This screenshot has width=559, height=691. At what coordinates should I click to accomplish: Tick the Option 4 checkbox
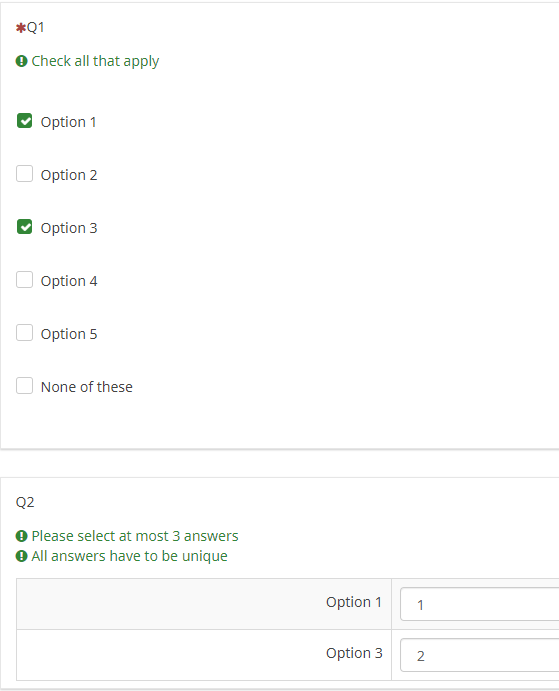(x=24, y=280)
